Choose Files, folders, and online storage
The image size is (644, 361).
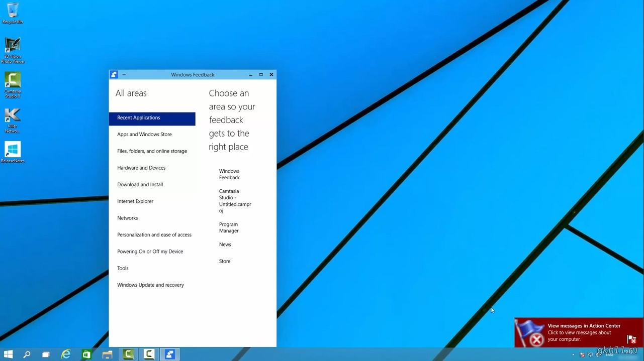click(x=152, y=151)
